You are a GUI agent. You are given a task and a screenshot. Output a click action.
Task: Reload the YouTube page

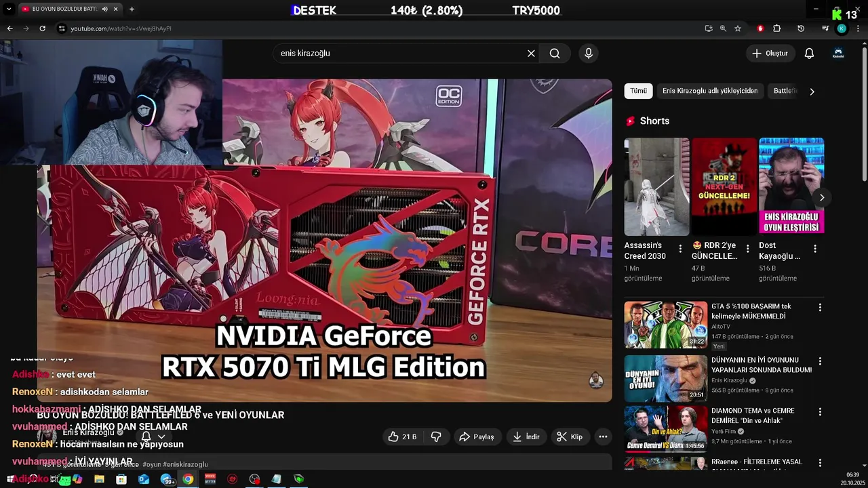(42, 28)
